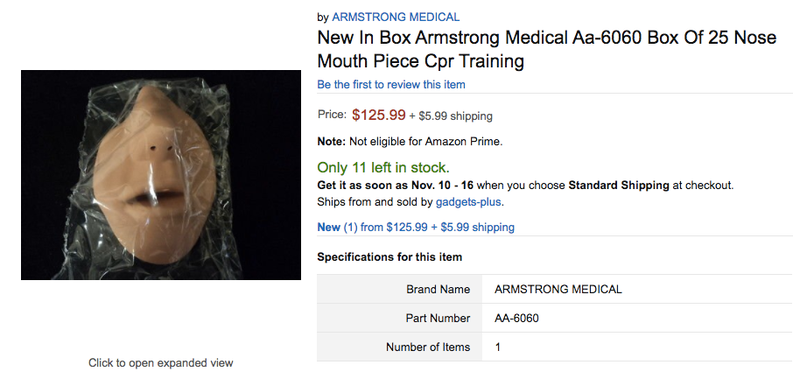Select the 'Brand Name' specification label
Viewport: 800px width, 379px height.
438,289
